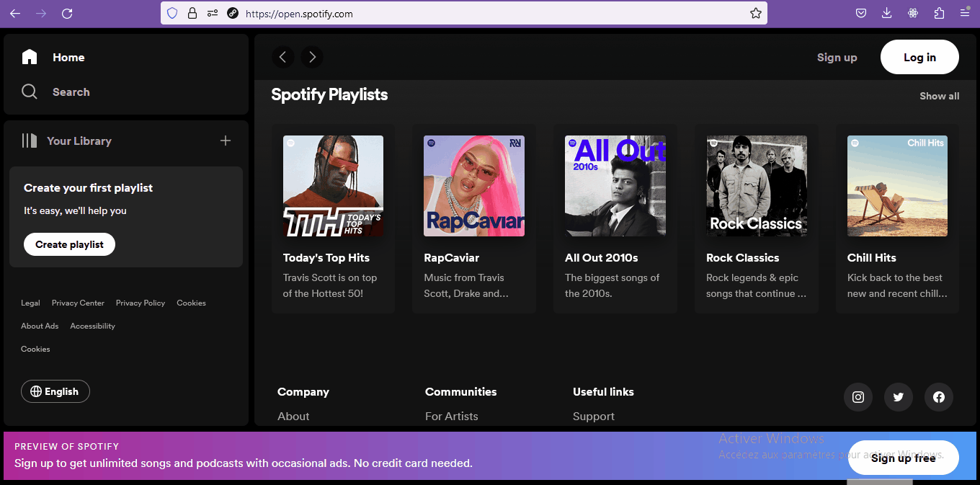Click Create playlist button

(69, 244)
